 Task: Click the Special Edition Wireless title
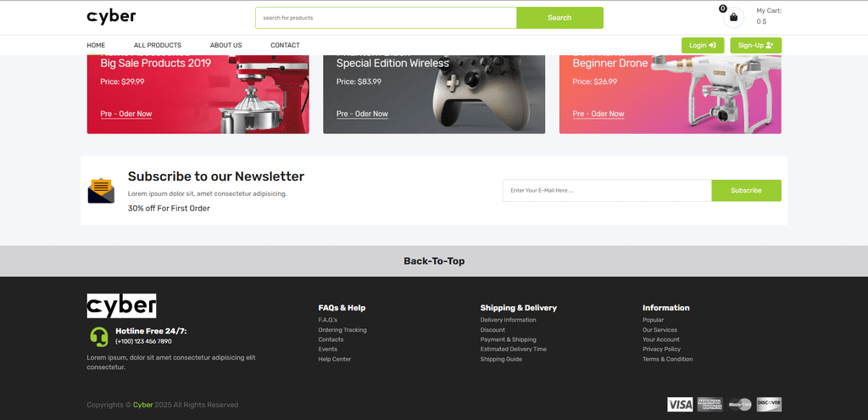392,63
